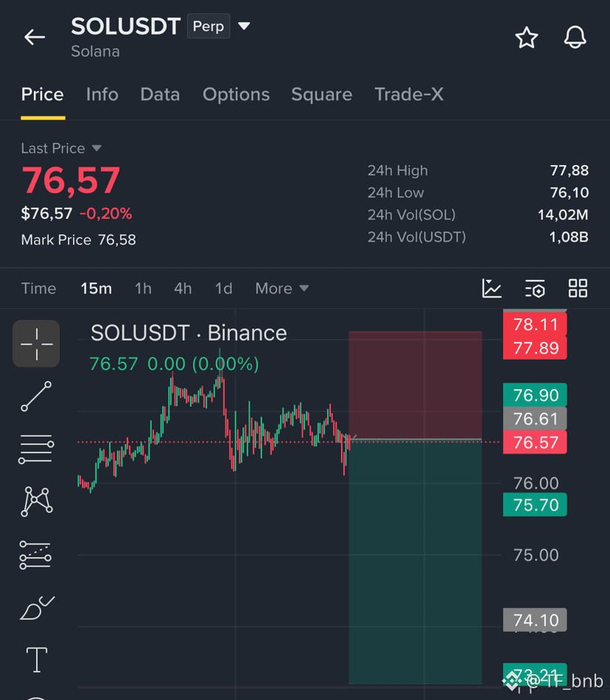The height and width of the screenshot is (700, 610).
Task: Open the More timeframes dropdown
Action: point(282,288)
